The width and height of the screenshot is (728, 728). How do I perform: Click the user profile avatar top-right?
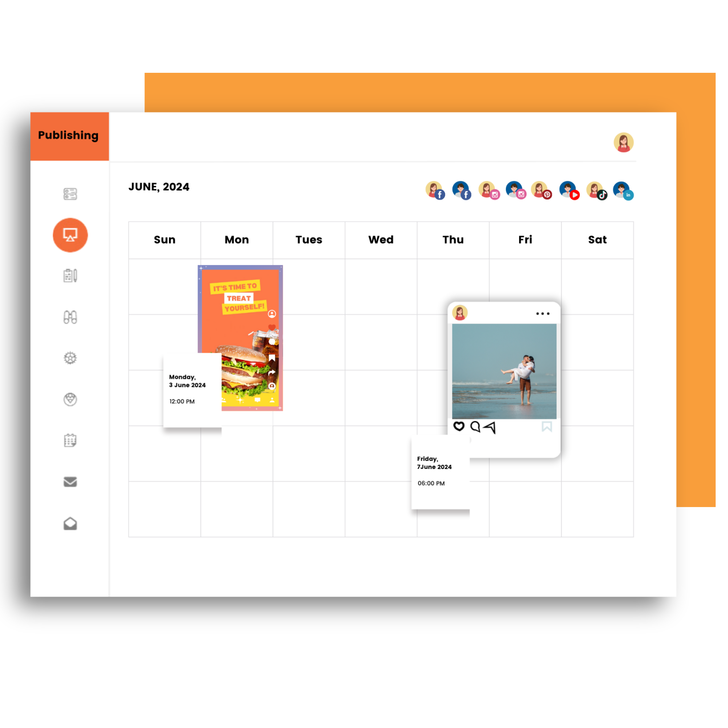[623, 142]
